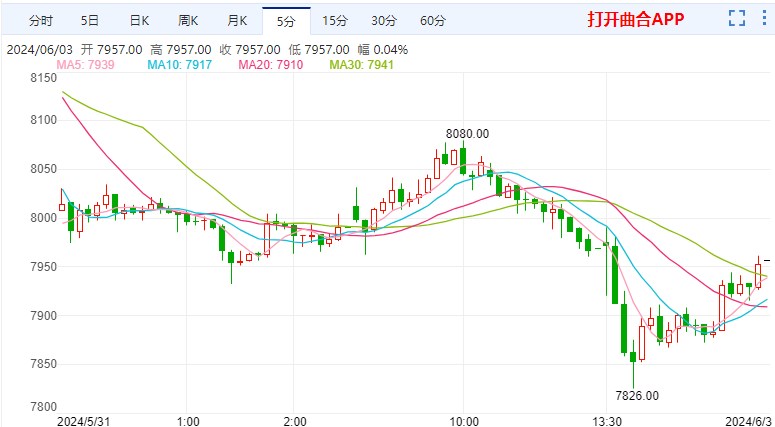Image resolution: width=775 pixels, height=427 pixels.
Task: Click the 8050 y-axis label
Action: tap(45, 169)
